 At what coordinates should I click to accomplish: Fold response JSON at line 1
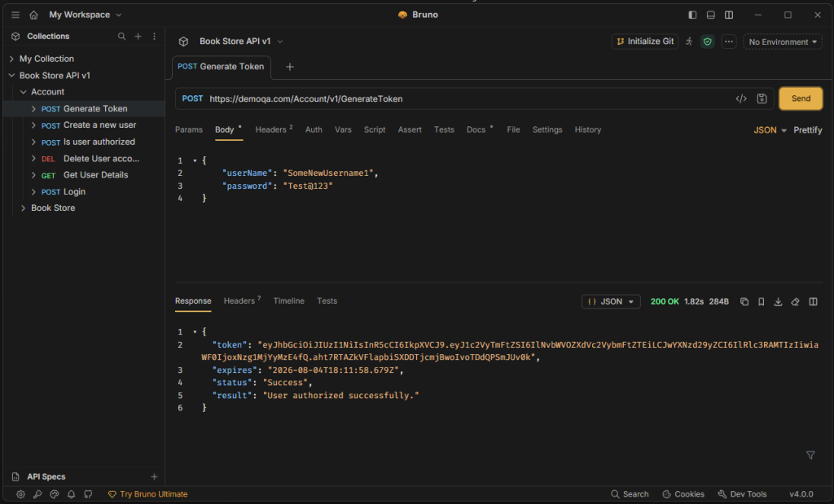pos(195,331)
